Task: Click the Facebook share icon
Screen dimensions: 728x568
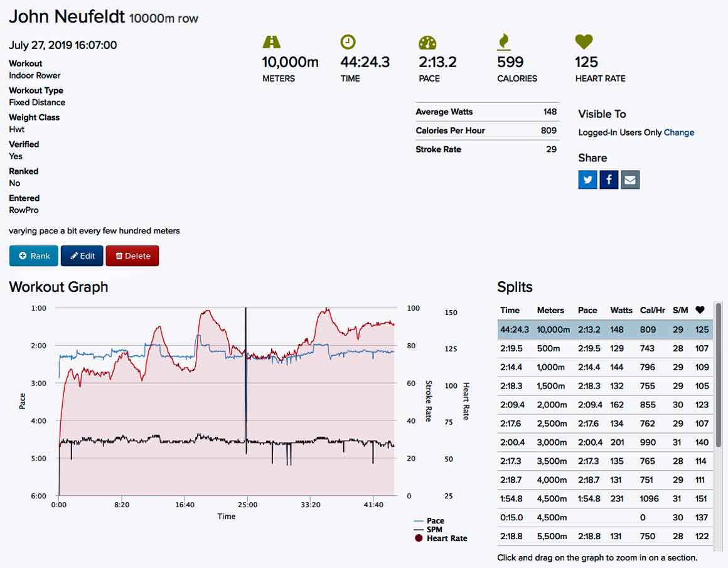Action: coord(609,180)
